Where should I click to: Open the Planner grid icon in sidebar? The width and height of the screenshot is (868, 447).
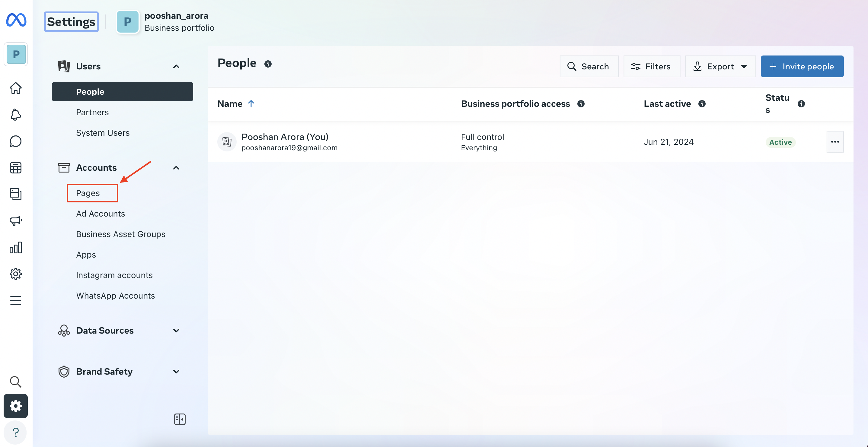click(x=15, y=167)
